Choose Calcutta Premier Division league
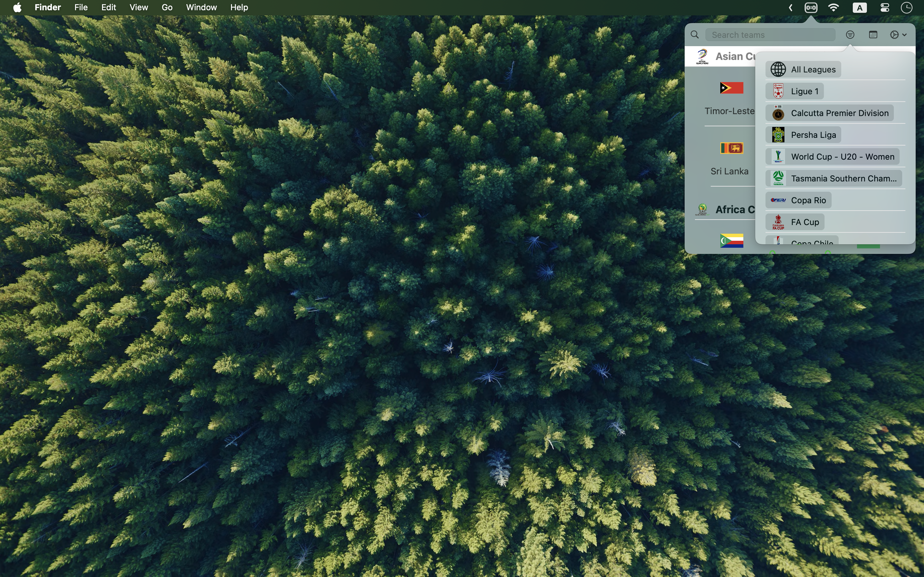The width and height of the screenshot is (924, 577). click(x=829, y=113)
